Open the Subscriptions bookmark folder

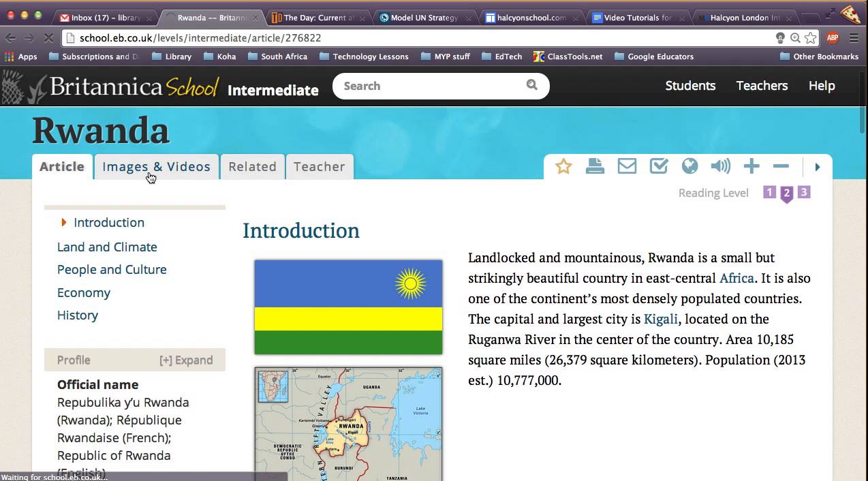coord(94,57)
